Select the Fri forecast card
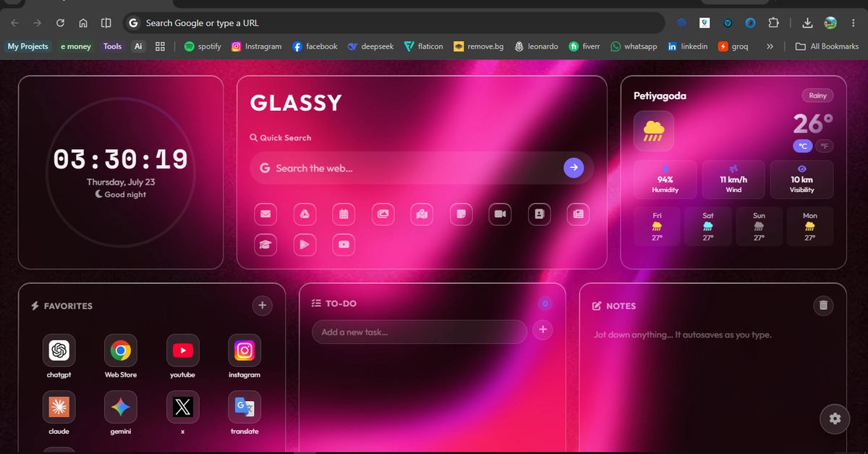The image size is (868, 454). tap(658, 227)
